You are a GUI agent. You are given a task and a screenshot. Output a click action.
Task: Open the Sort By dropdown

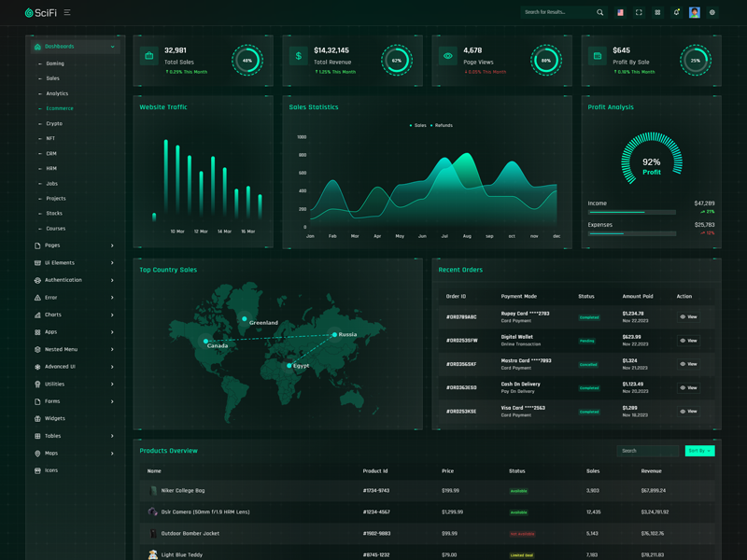pyautogui.click(x=698, y=451)
